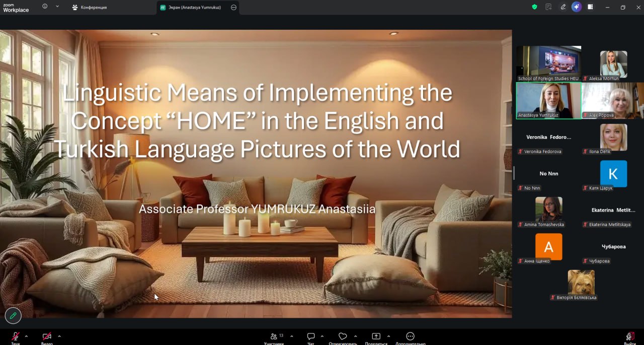The height and width of the screenshot is (345, 644).
Task: Open the Участники participants panel
Action: pyautogui.click(x=274, y=337)
